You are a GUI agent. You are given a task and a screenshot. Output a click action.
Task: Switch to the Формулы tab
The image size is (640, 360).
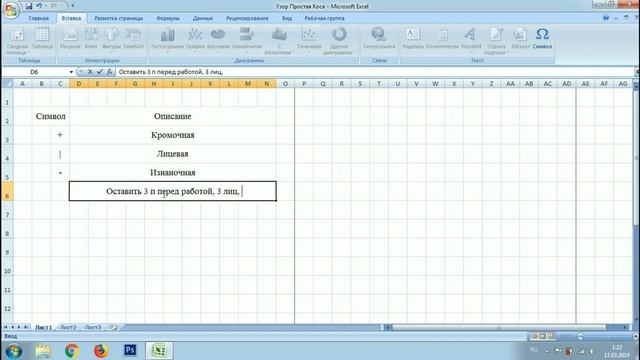168,18
